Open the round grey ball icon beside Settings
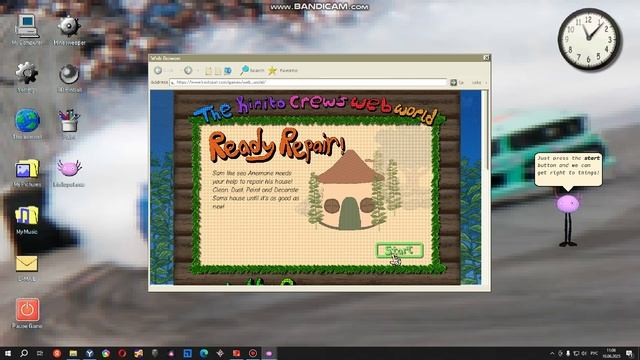The image size is (640, 360). (x=69, y=78)
